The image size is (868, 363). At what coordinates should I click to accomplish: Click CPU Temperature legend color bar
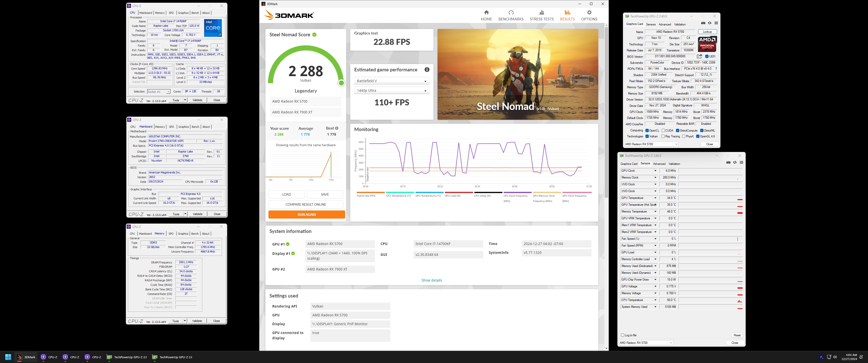[x=400, y=193]
